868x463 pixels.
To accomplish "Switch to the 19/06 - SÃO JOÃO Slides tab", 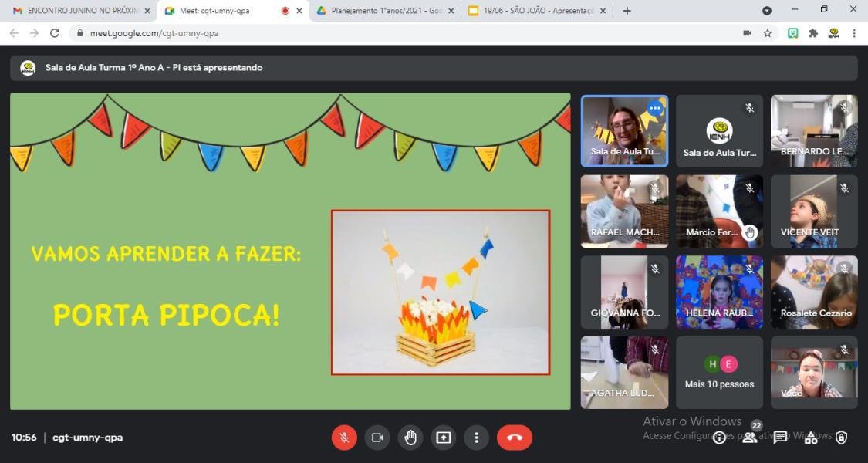I will 537,11.
